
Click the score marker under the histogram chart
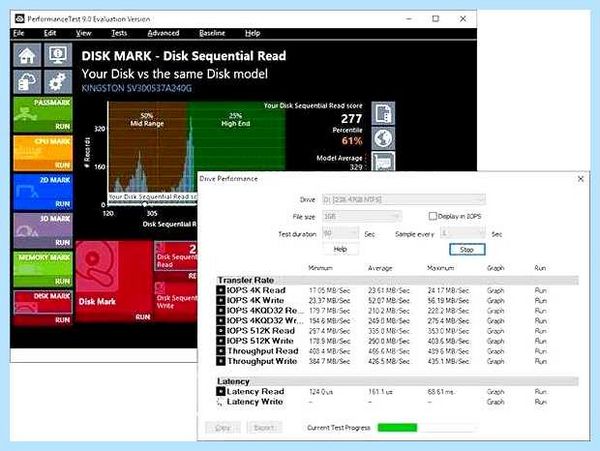click(145, 205)
